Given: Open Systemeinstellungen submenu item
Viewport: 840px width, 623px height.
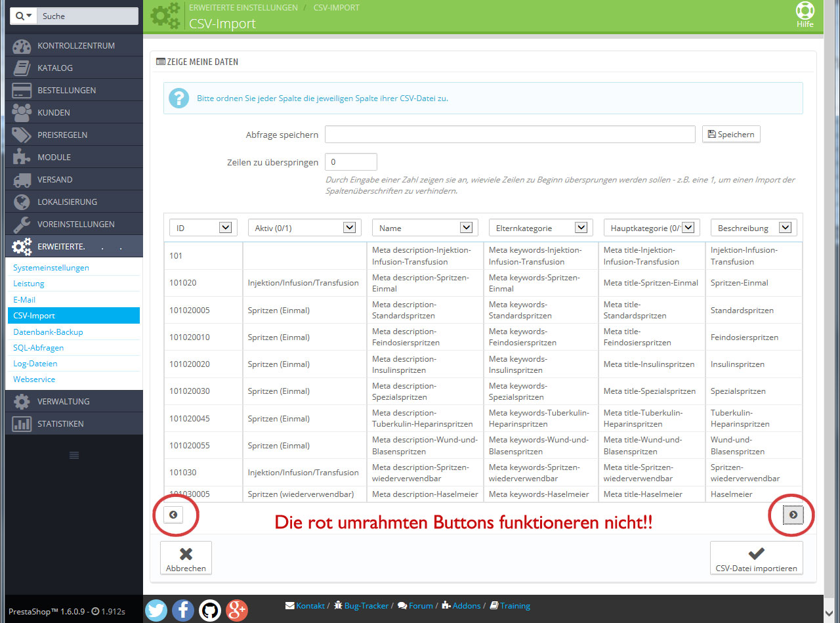Looking at the screenshot, I should coord(51,268).
